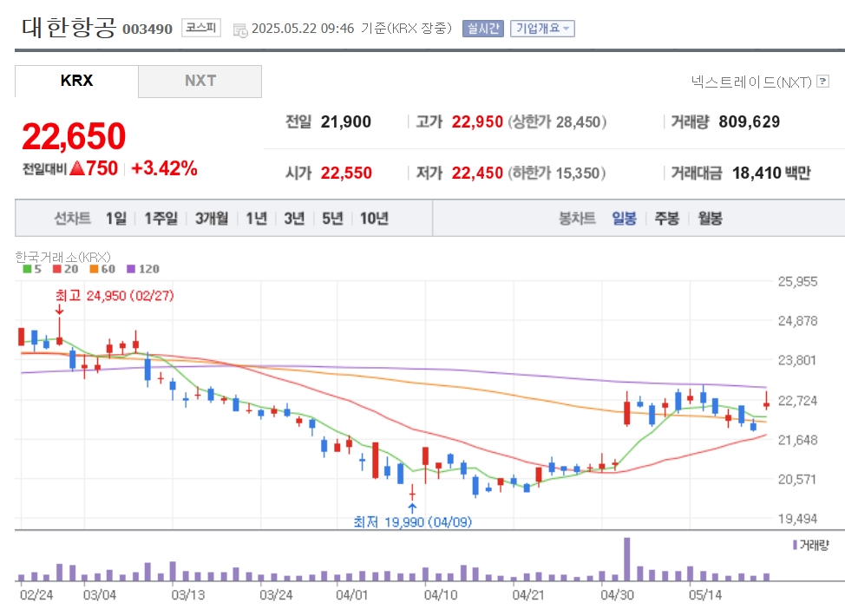845x616 pixels.
Task: Click the stock code 003490
Action: 147,29
